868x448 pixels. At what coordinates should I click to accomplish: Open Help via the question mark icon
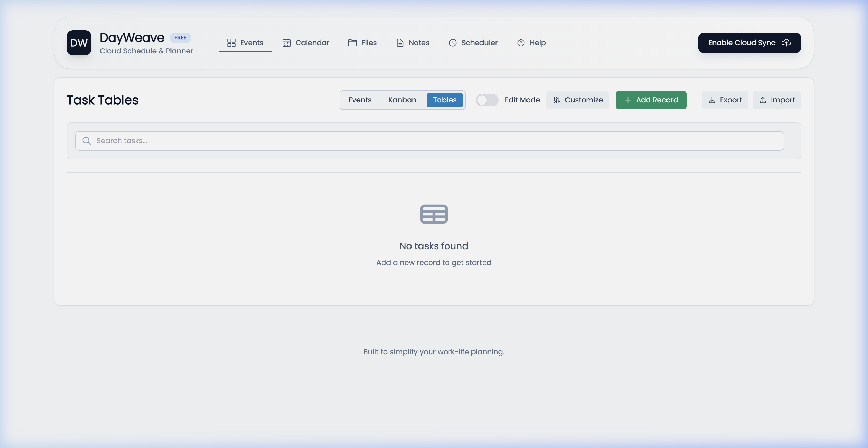521,43
